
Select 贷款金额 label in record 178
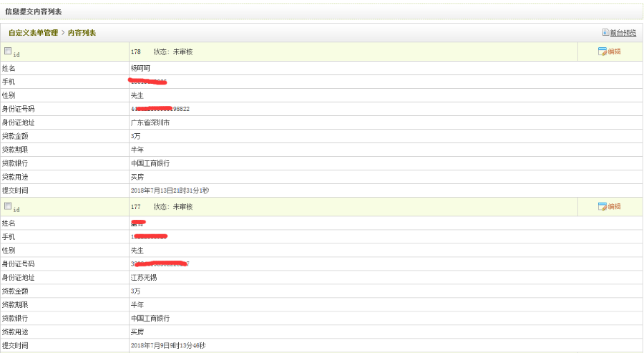tap(15, 136)
